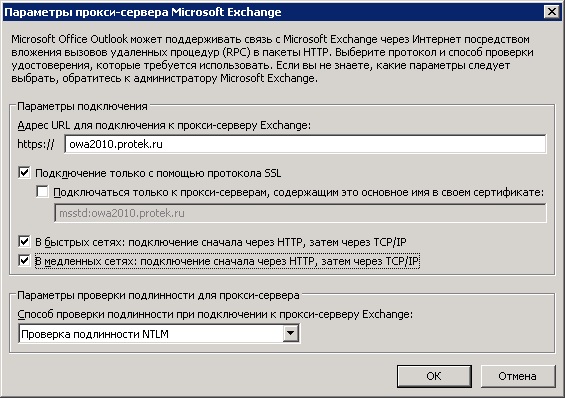This screenshot has height=398, width=565.
Task: Click the 'Проверка подлинности NTLM' combo box text
Action: click(x=95, y=334)
